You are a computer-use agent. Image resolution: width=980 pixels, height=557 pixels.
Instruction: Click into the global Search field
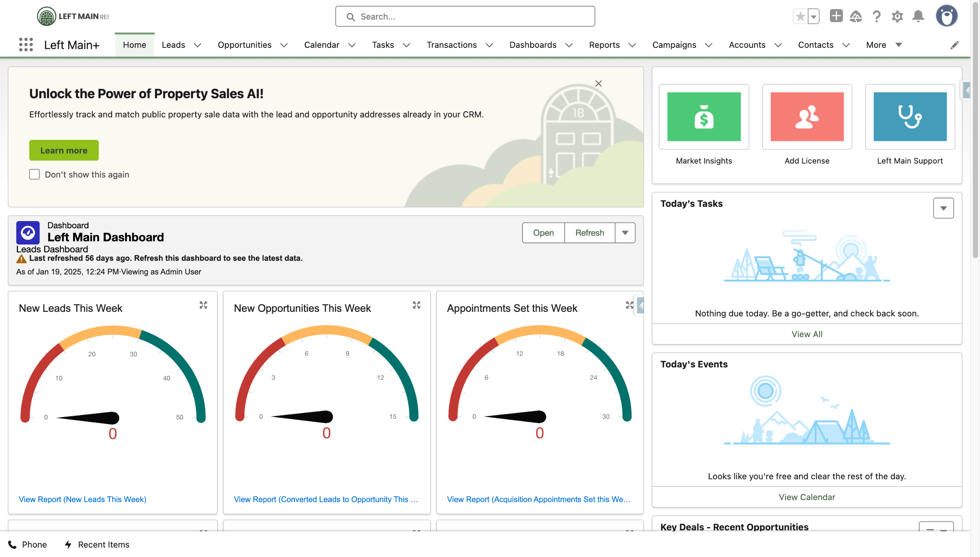pyautogui.click(x=465, y=16)
